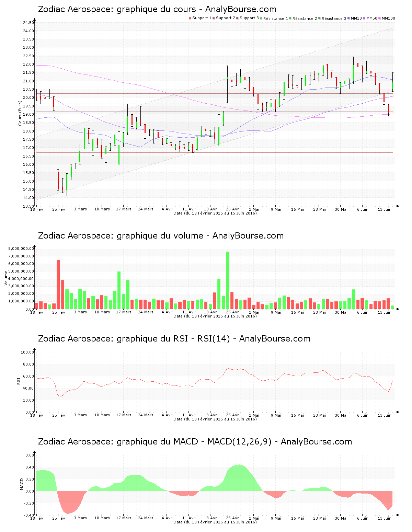Select the Résistance 3 legend label
The height and width of the screenshot is (532, 412).
point(334,19)
